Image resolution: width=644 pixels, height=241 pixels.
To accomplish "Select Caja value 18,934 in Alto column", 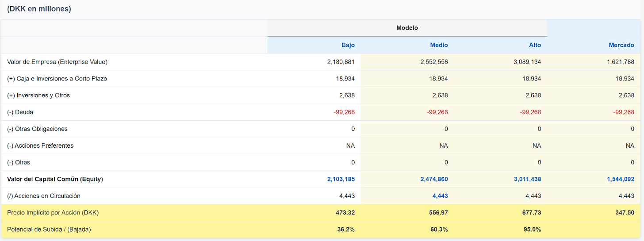I will click(x=531, y=79).
